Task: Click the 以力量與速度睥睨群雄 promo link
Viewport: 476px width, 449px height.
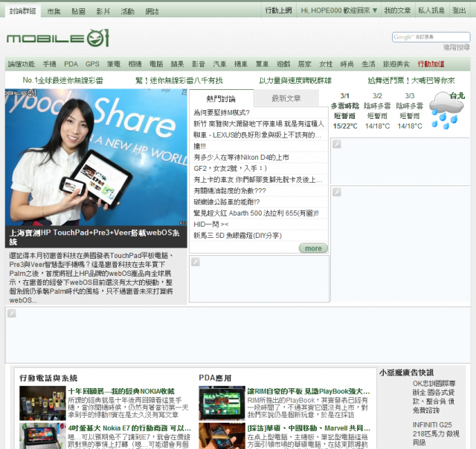Action: pos(295,80)
